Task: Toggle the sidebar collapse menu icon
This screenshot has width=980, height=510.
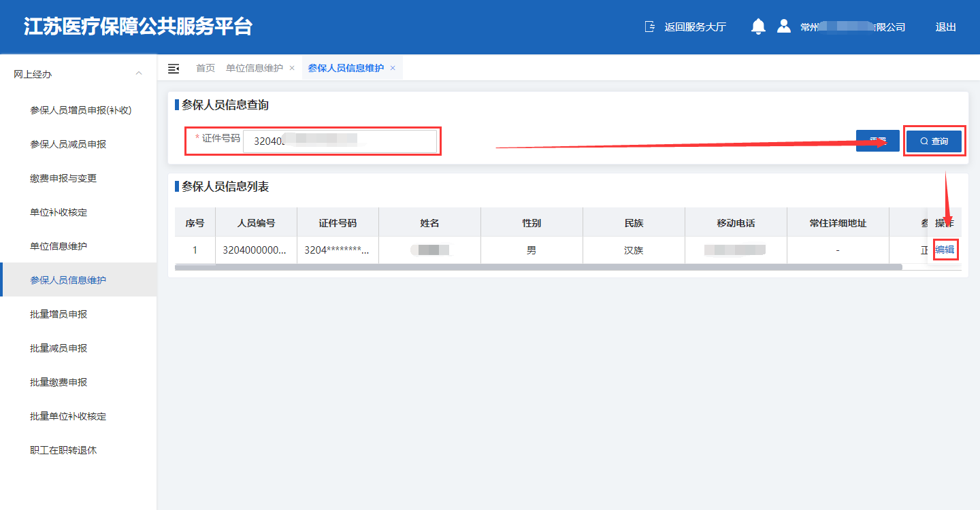Action: [174, 68]
